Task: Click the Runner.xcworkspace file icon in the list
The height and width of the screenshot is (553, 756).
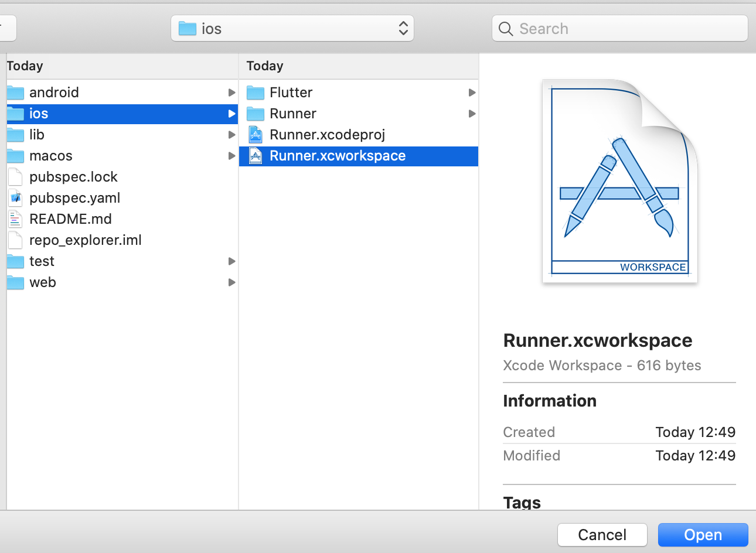Action: pyautogui.click(x=256, y=156)
